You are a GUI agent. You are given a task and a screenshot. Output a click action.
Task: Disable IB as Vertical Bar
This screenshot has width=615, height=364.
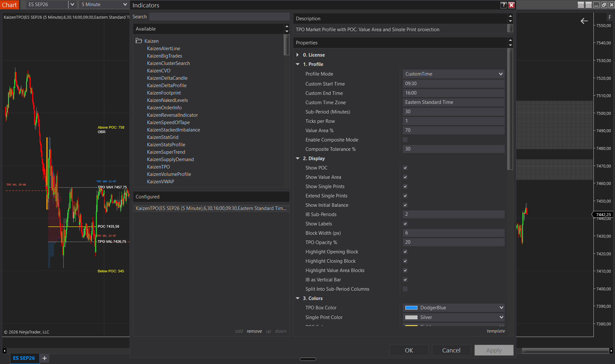pyautogui.click(x=405, y=280)
